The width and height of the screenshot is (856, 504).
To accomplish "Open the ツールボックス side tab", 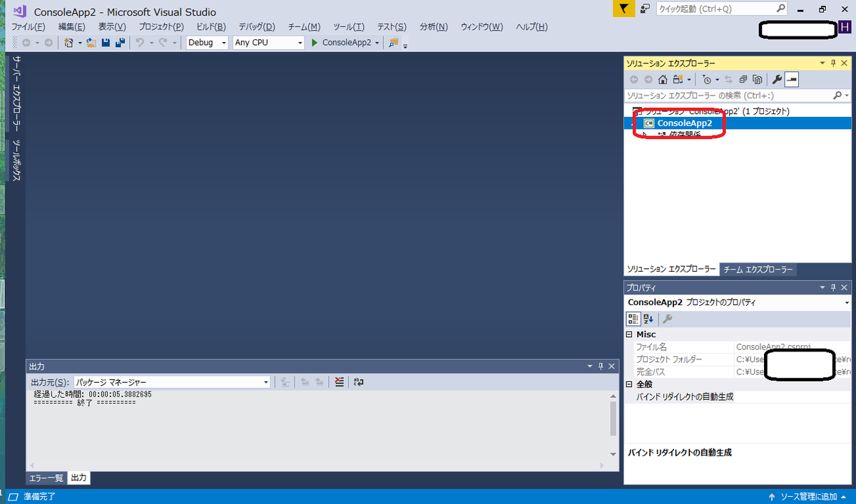I will (16, 160).
